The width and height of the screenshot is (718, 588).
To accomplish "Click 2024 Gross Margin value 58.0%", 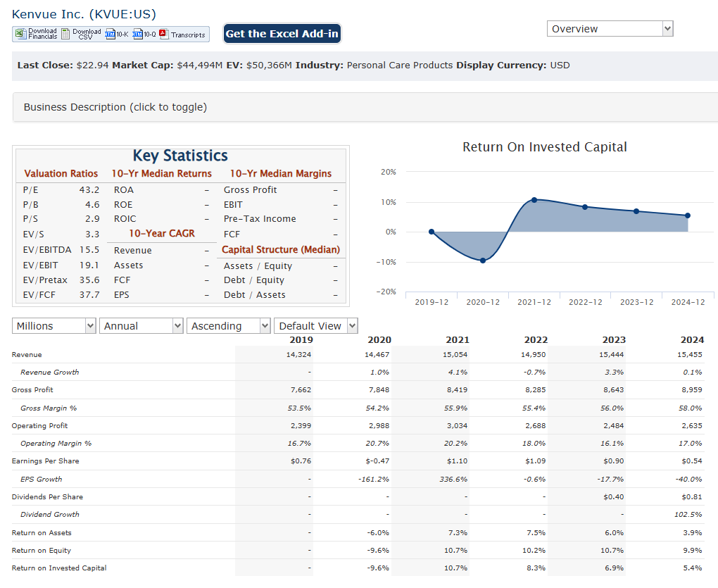I will click(x=690, y=408).
